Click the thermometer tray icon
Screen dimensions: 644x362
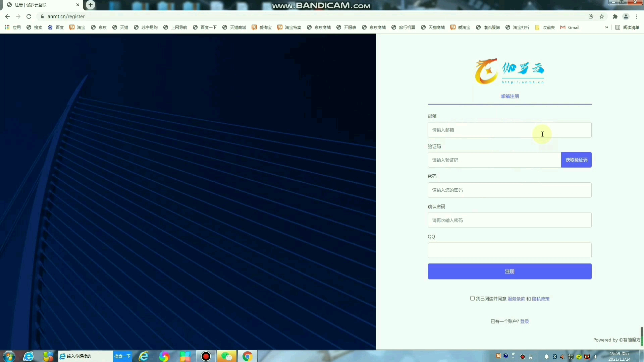tap(531, 357)
